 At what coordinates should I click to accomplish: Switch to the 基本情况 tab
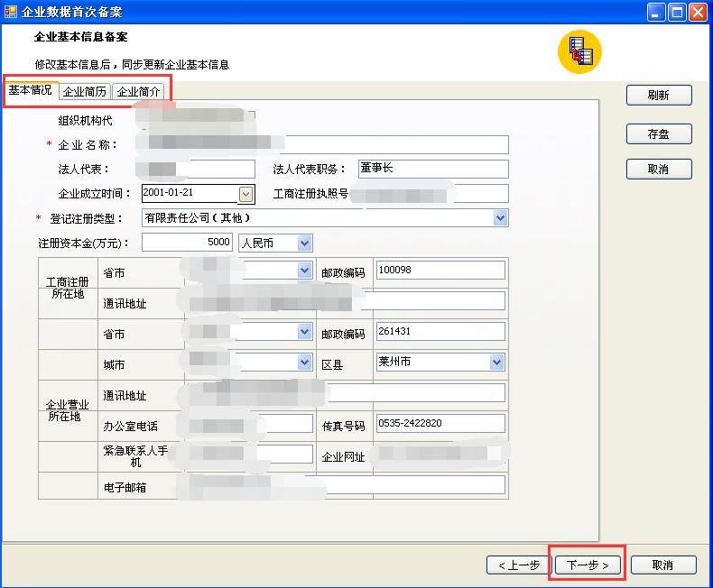point(31,90)
